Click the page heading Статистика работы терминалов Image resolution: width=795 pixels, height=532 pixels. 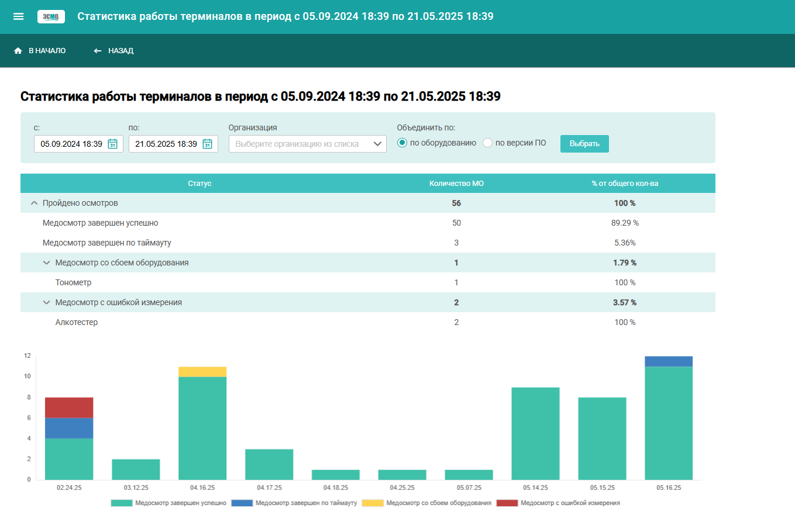coord(260,96)
